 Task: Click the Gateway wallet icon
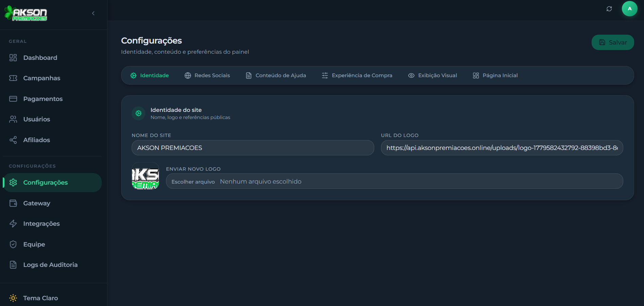tap(13, 203)
